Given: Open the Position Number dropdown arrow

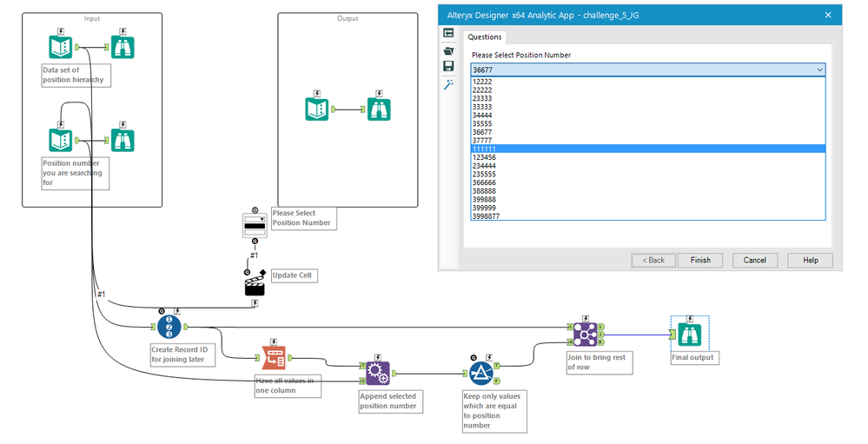Looking at the screenshot, I should tap(820, 70).
